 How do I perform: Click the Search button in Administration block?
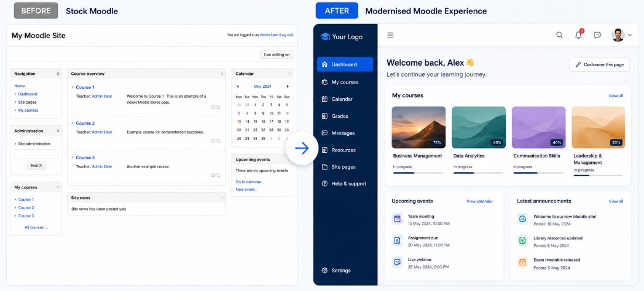coord(36,165)
